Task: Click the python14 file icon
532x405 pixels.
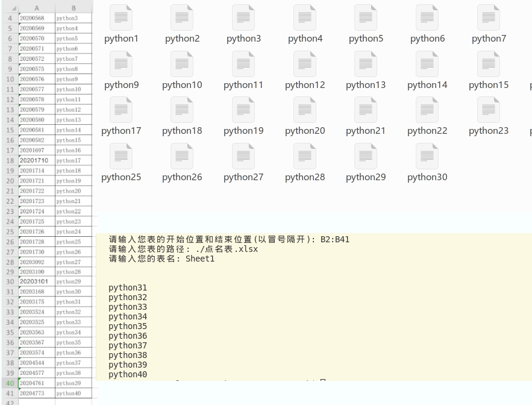Action: [x=427, y=64]
